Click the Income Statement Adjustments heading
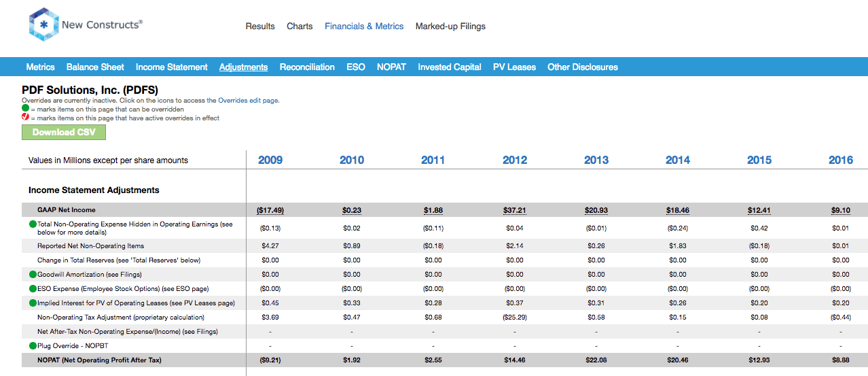This screenshot has height=376, width=868. click(94, 190)
